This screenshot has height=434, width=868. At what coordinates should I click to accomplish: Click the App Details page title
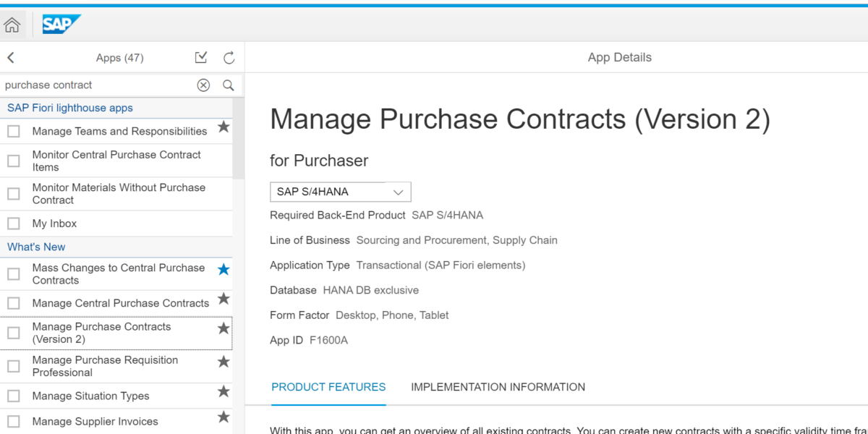coord(620,57)
